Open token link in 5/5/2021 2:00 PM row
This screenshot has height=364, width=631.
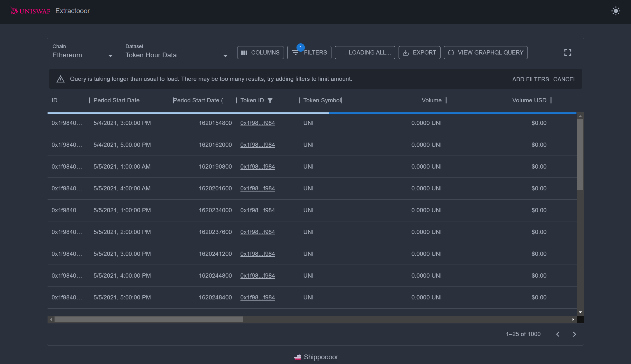[258, 232]
